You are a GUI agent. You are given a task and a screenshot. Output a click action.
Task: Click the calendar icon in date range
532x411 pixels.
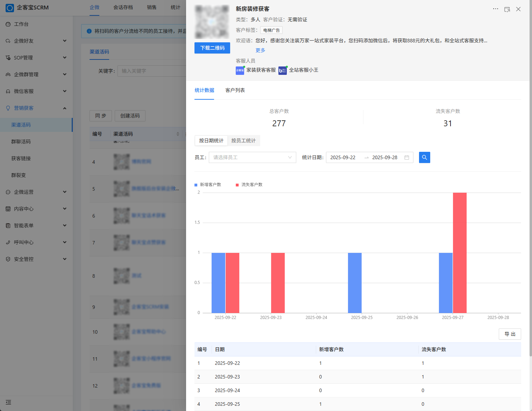pos(406,157)
